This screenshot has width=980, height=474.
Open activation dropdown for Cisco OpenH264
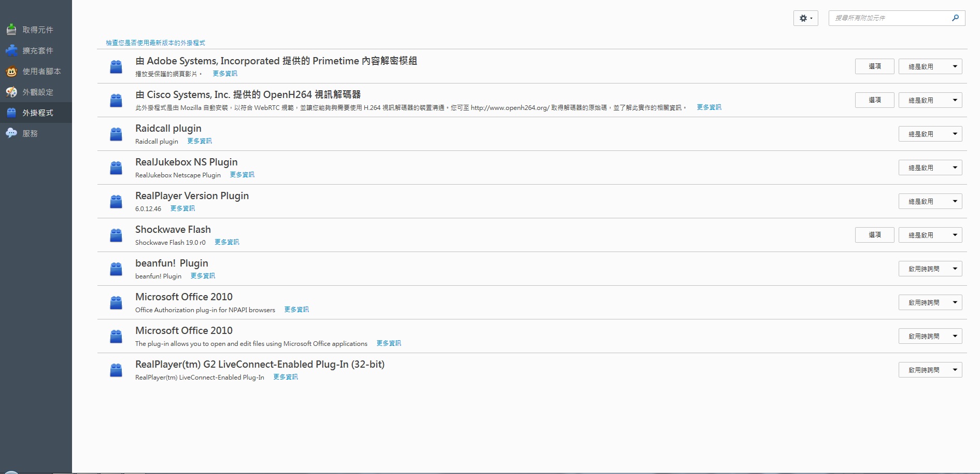coord(930,100)
